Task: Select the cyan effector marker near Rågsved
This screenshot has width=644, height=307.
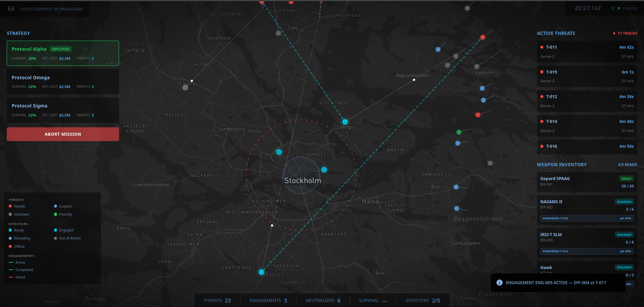Action: point(262,272)
